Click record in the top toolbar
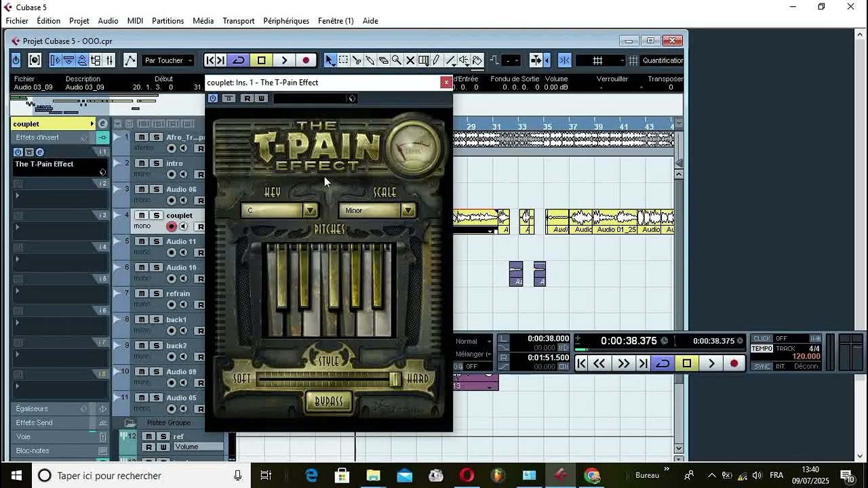This screenshot has width=868, height=488. (306, 60)
